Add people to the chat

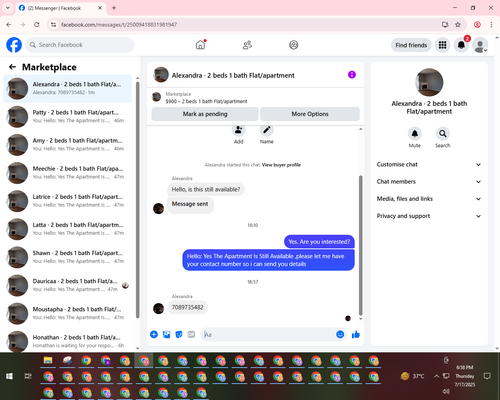[239, 130]
